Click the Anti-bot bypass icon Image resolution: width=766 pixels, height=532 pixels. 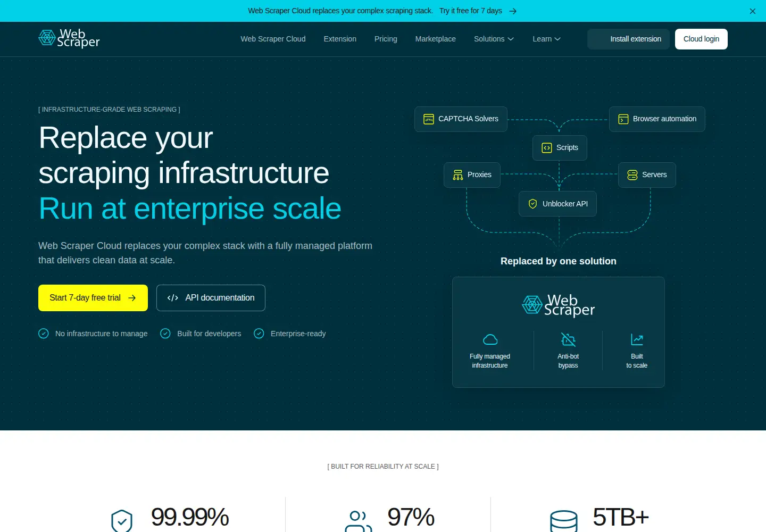tap(568, 339)
